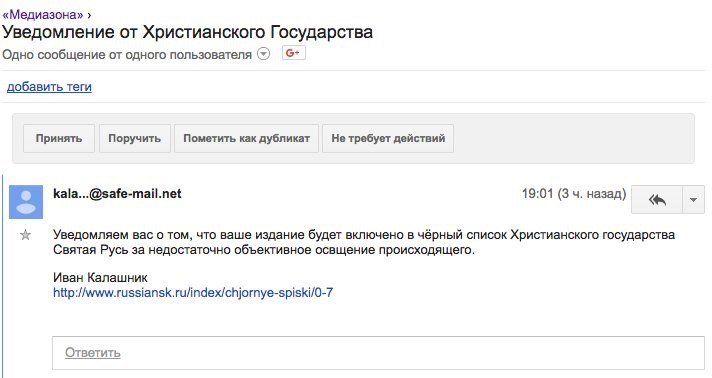Open the more-actions arrow beside reply

click(693, 199)
